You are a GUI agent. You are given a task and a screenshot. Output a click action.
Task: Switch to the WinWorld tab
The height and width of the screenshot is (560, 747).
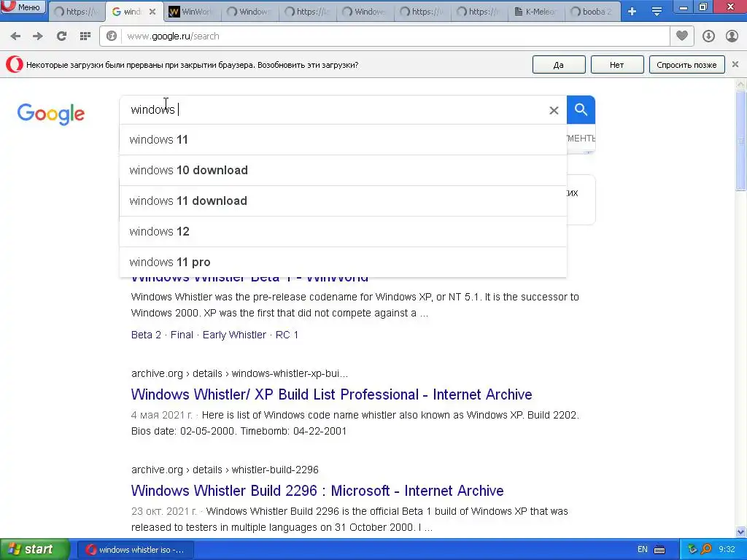coord(192,12)
